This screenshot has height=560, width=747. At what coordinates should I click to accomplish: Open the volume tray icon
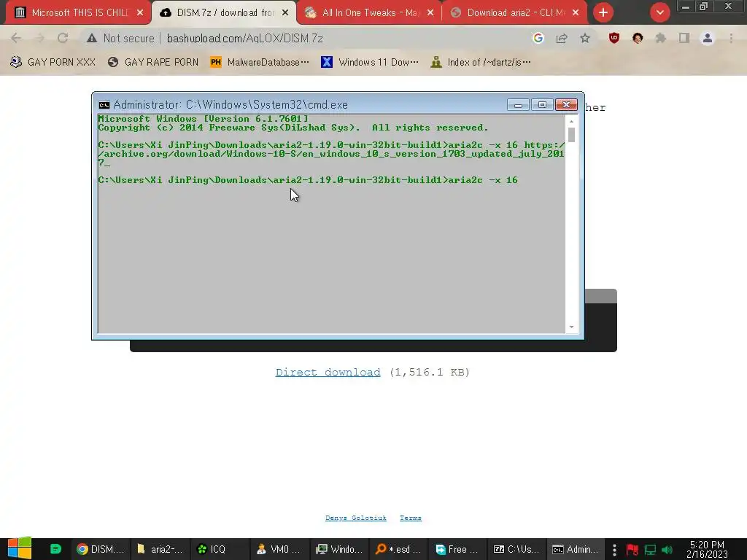click(667, 550)
